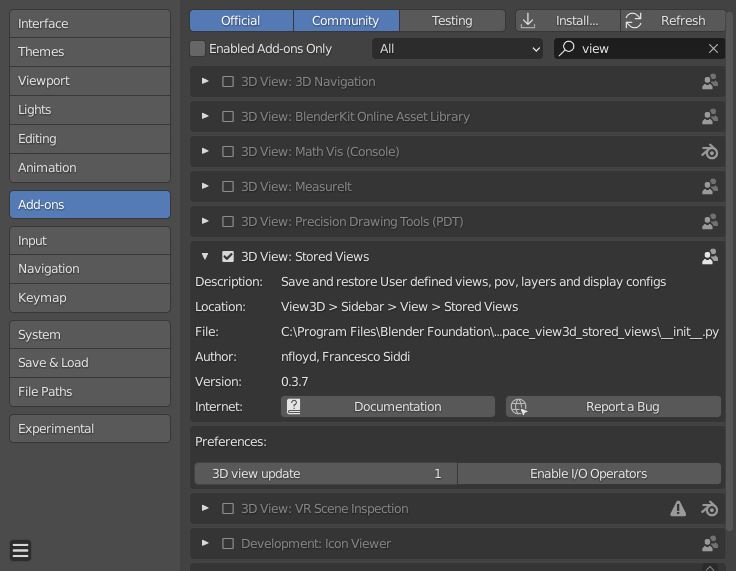
Task: Expand BlenderKit Online Asset Library details
Action: [x=205, y=116]
